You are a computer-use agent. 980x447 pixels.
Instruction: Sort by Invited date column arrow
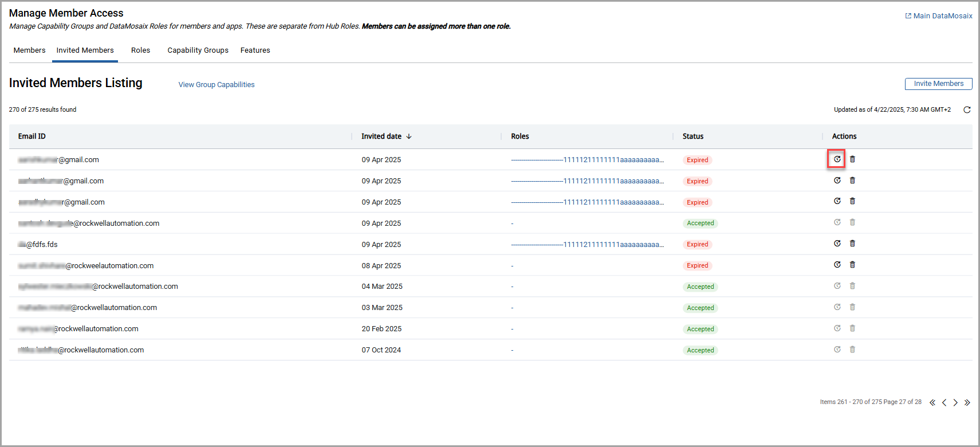(409, 136)
